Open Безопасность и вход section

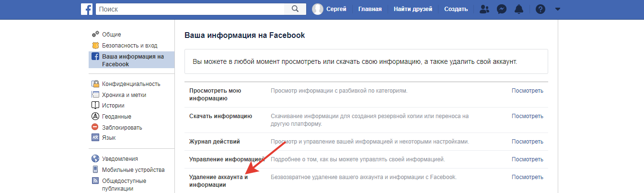pos(130,46)
